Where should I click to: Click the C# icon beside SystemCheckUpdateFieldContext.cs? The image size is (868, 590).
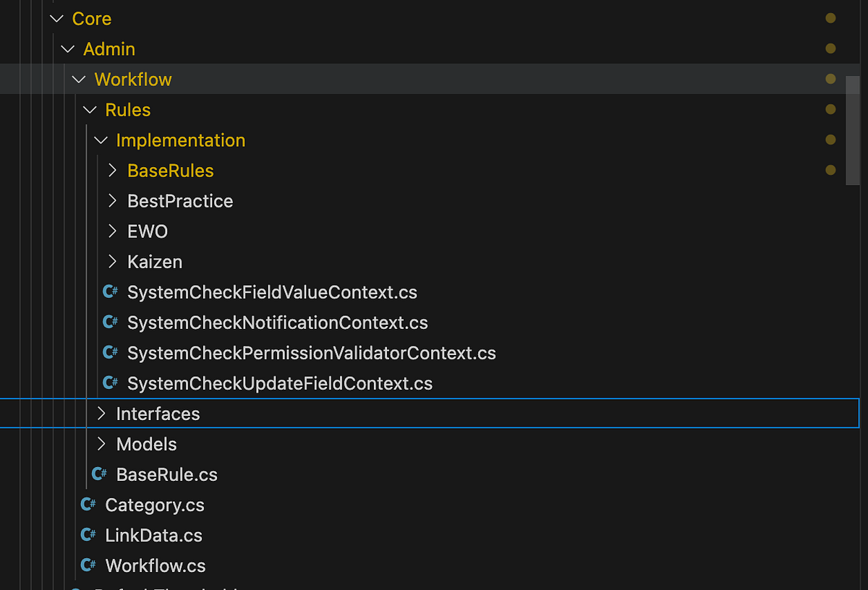109,382
